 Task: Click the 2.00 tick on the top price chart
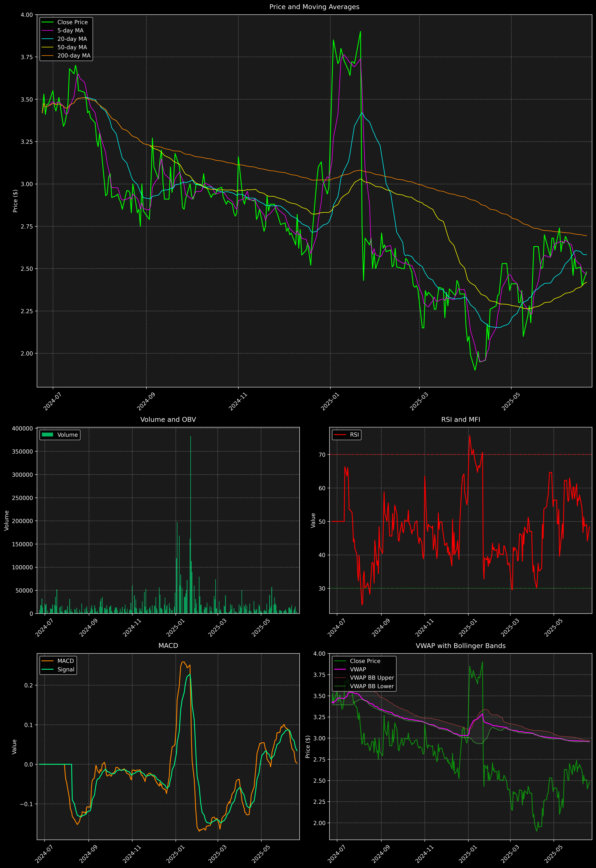(27, 353)
